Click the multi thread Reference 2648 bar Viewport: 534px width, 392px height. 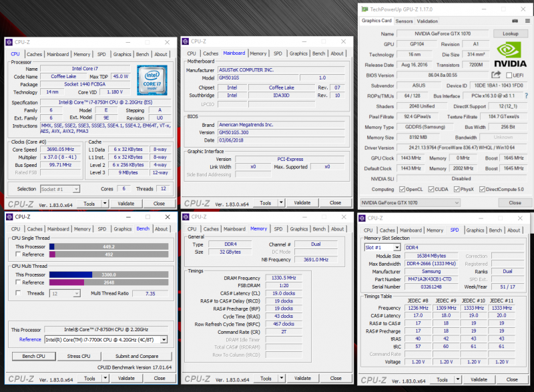tap(109, 282)
